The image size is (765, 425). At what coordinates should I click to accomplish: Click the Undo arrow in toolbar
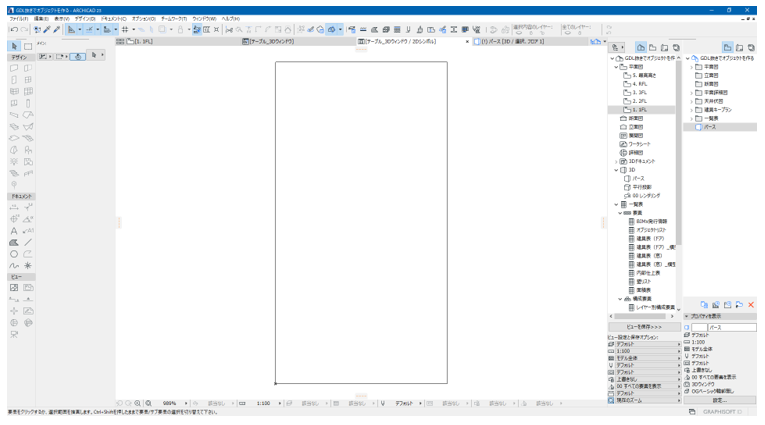14,30
